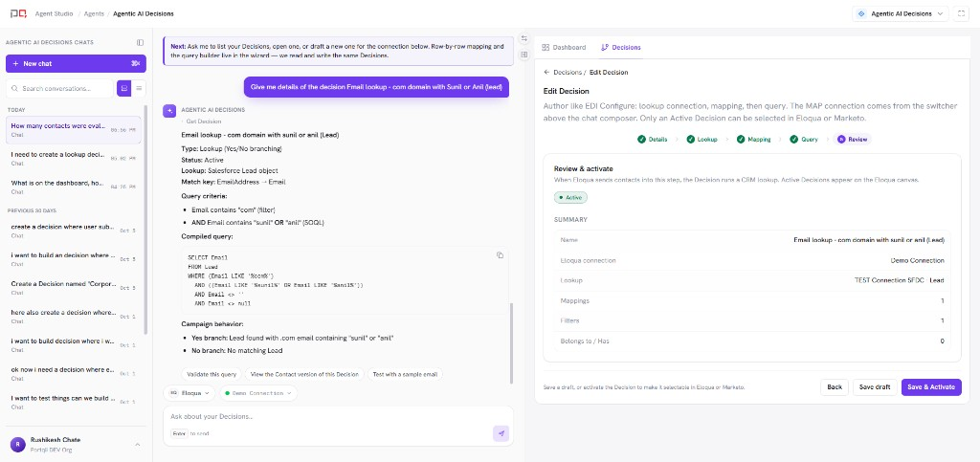Click Test with a sample email suggestion
The width and height of the screenshot is (980, 462).
405,375
